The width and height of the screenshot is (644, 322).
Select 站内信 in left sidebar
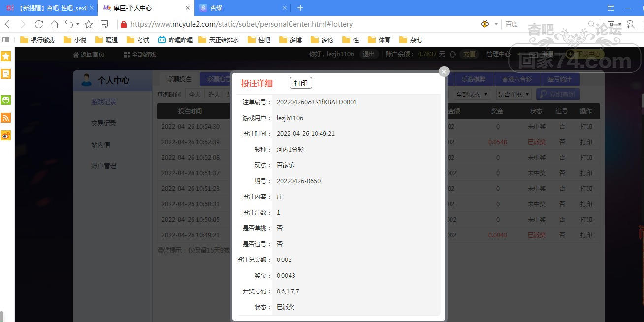coord(100,144)
